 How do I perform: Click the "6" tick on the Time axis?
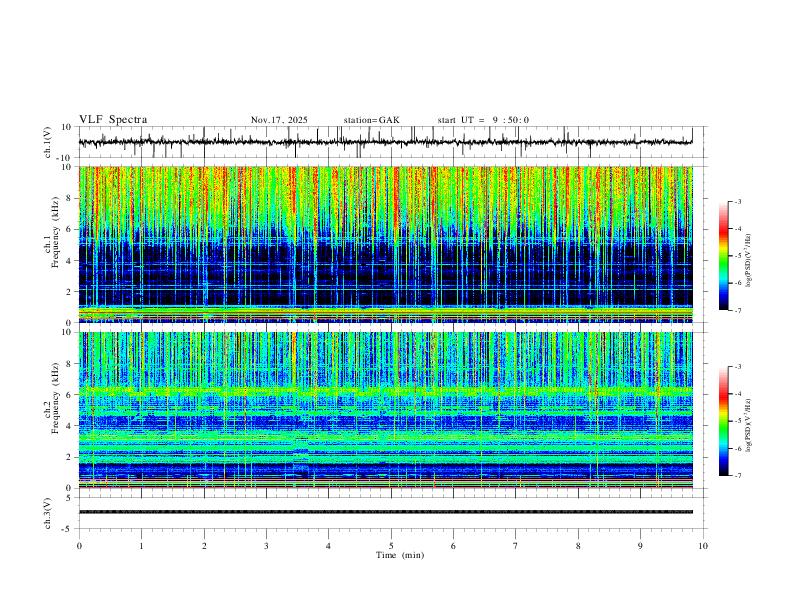point(453,546)
